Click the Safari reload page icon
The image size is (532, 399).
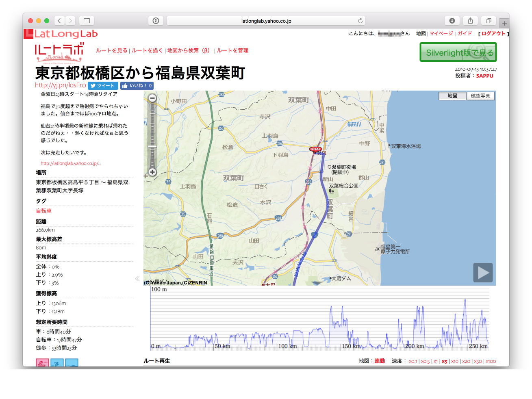tap(360, 21)
